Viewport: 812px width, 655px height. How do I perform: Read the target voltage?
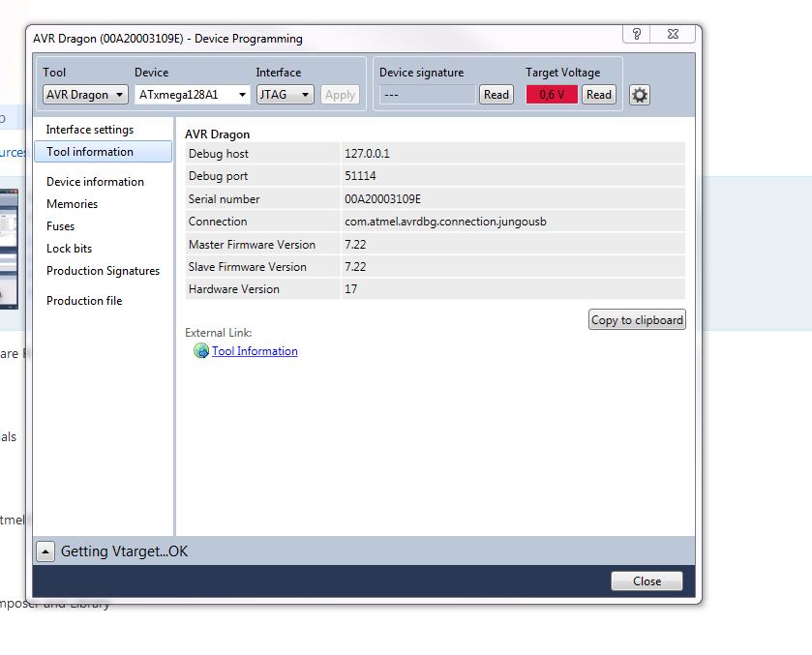pos(599,95)
